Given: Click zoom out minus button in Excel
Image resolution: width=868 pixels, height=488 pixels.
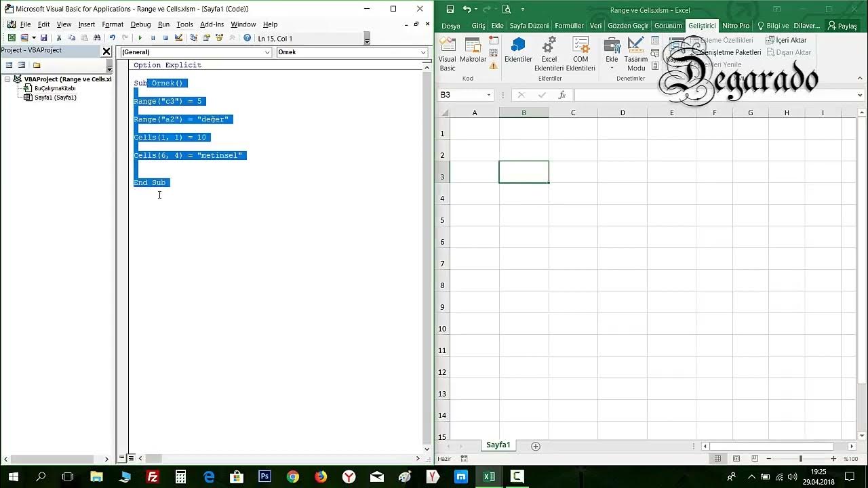Looking at the screenshot, I should [769, 459].
